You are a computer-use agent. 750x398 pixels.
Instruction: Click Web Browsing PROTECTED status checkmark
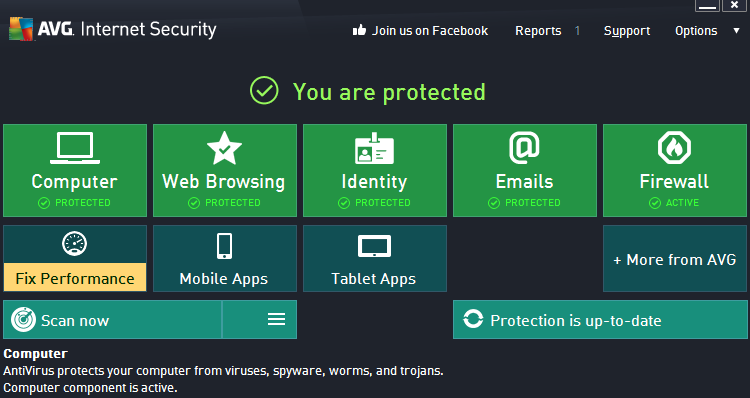[x=194, y=203]
